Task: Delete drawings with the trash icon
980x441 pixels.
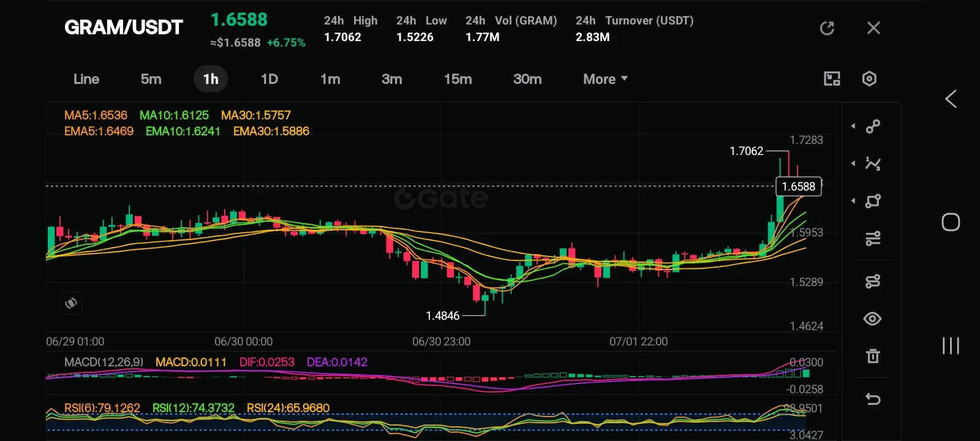Action: [x=873, y=356]
